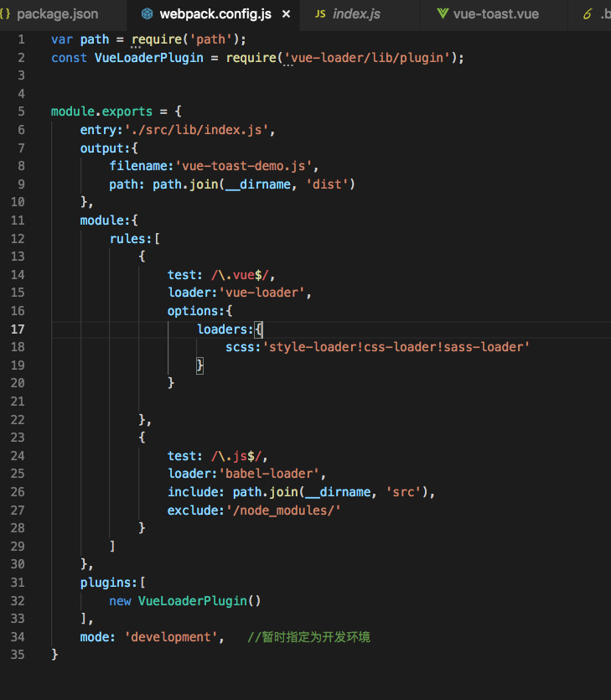This screenshot has width=611, height=700.
Task: Click 'style-loader!css-loader!sass-loader' string
Action: 396,347
